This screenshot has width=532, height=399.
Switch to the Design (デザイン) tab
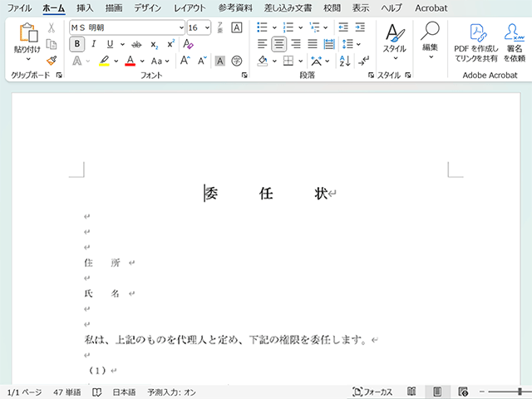(148, 7)
